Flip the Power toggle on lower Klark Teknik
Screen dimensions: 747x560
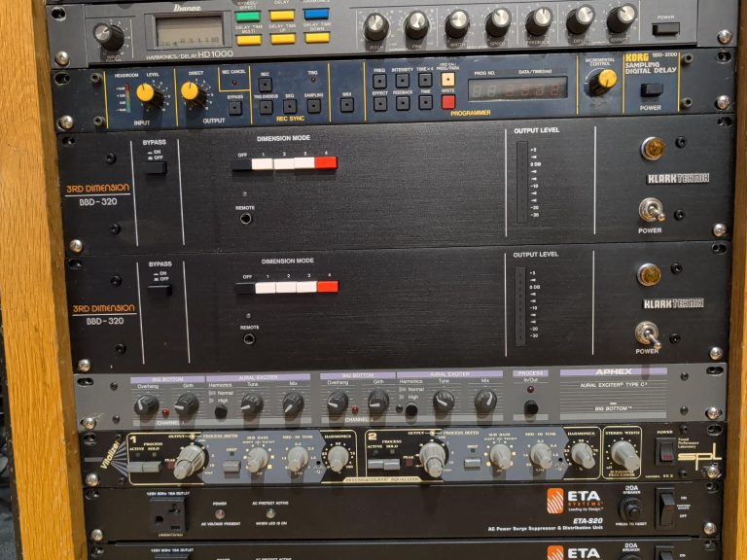649,333
